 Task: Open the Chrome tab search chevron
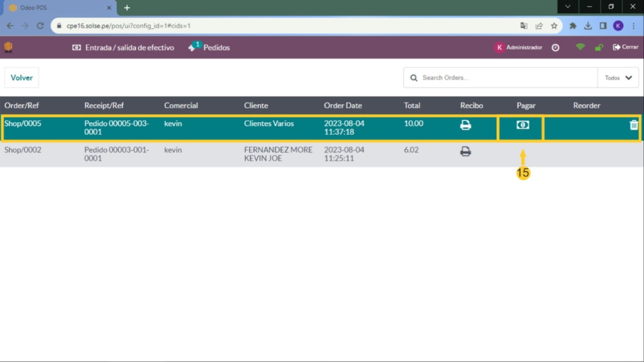[568, 7]
